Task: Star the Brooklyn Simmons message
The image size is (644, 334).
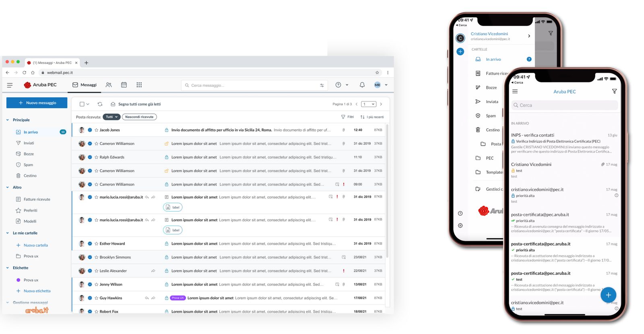Action: (x=97, y=257)
